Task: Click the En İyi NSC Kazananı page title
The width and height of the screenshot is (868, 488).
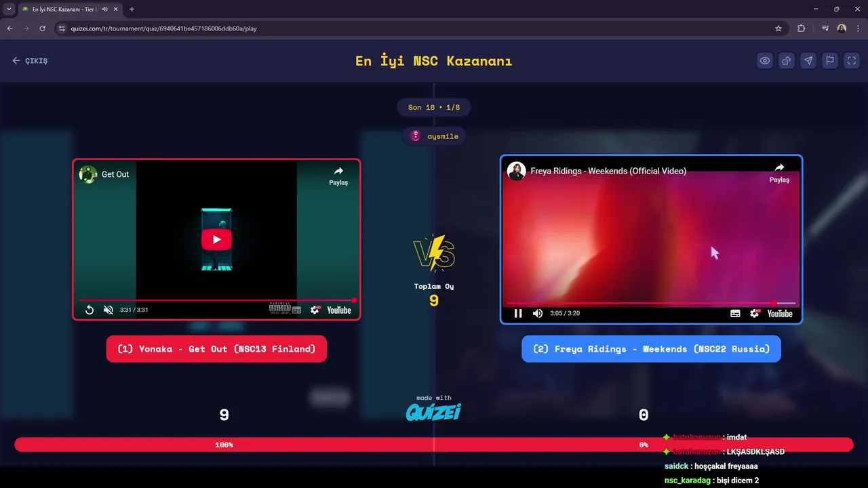Action: point(434,61)
